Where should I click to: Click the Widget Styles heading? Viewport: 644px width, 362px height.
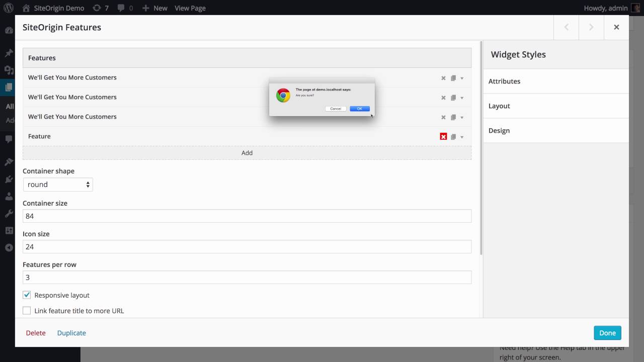point(518,54)
